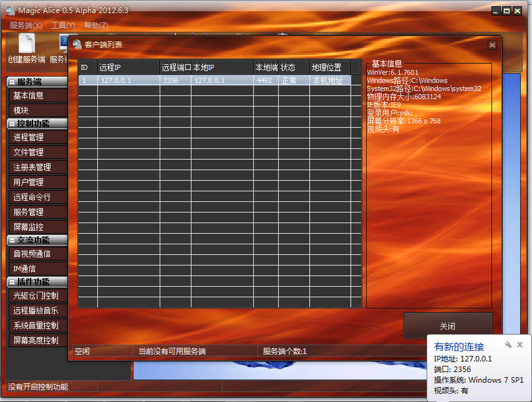Click the Magic Alice title bar app icon
Screen dimensions: 532x402
(10, 11)
